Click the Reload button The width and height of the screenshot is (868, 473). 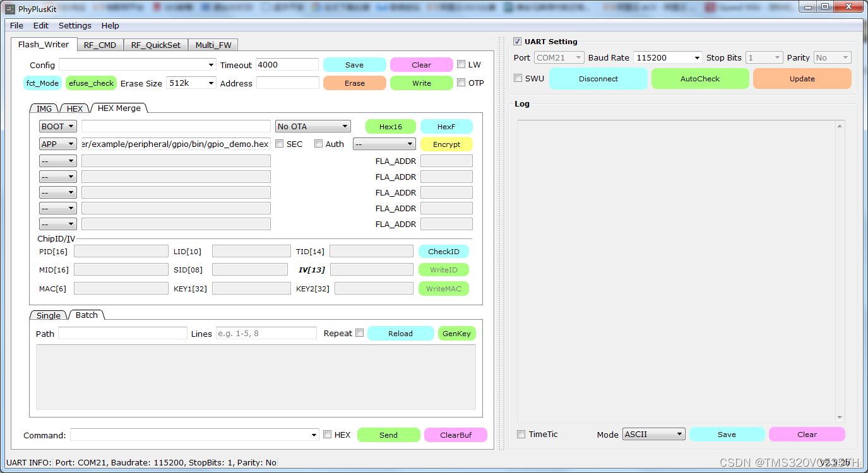pyautogui.click(x=400, y=334)
